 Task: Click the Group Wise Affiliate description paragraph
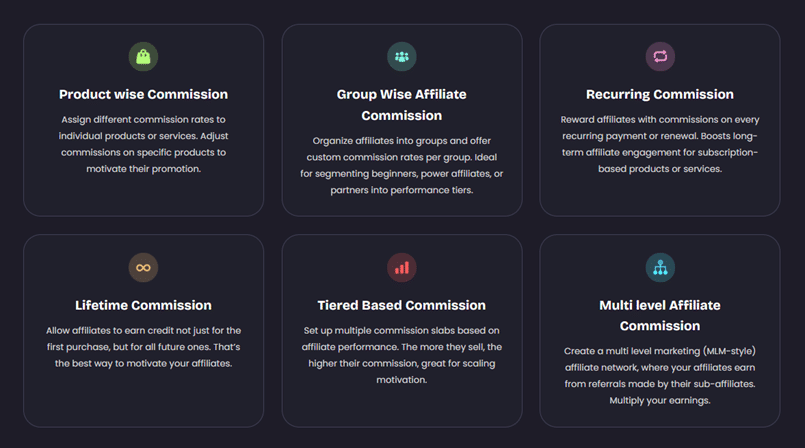pyautogui.click(x=401, y=165)
